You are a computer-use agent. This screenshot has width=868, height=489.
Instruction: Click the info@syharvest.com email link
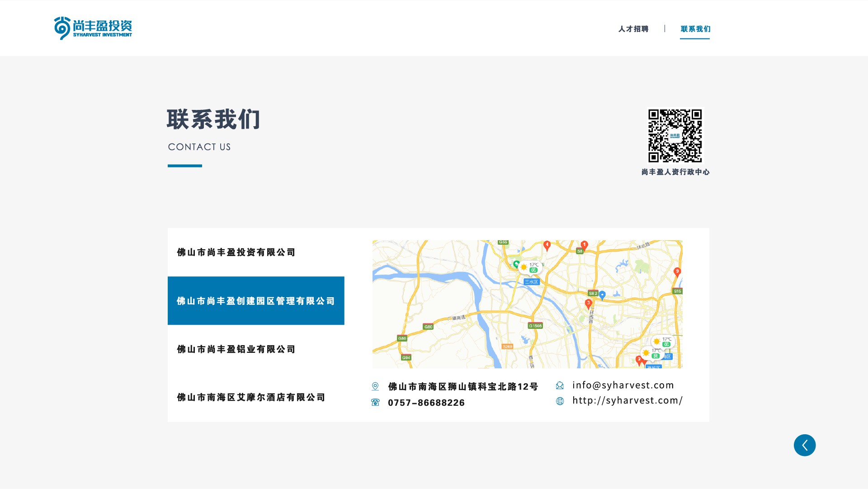pyautogui.click(x=623, y=385)
